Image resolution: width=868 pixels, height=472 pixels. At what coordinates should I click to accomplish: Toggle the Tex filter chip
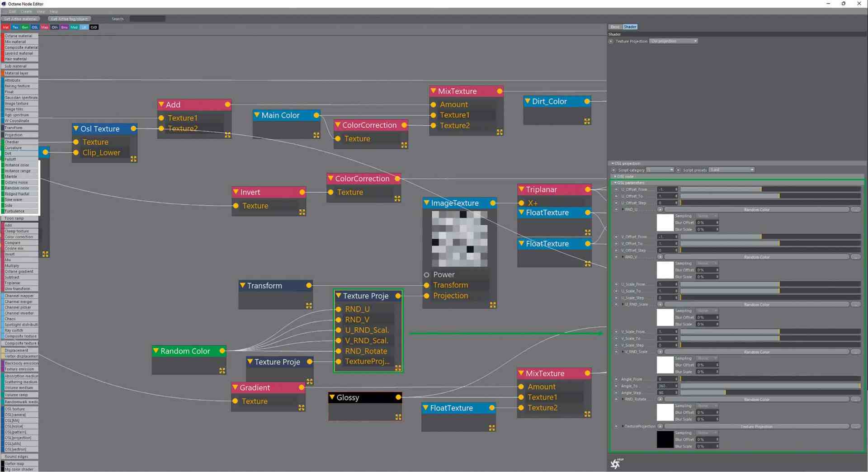tap(15, 27)
